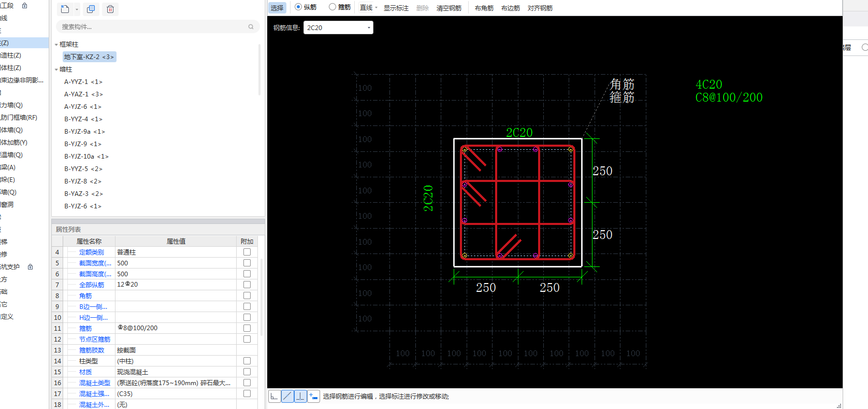Toggle the midpoint snap status icon
The height and width of the screenshot is (409, 868).
[287, 396]
